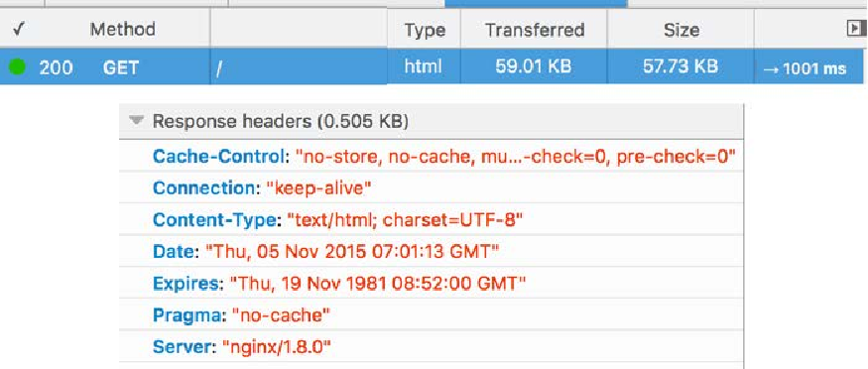
Task: Select the Date header row
Action: pyautogui.click(x=432, y=252)
